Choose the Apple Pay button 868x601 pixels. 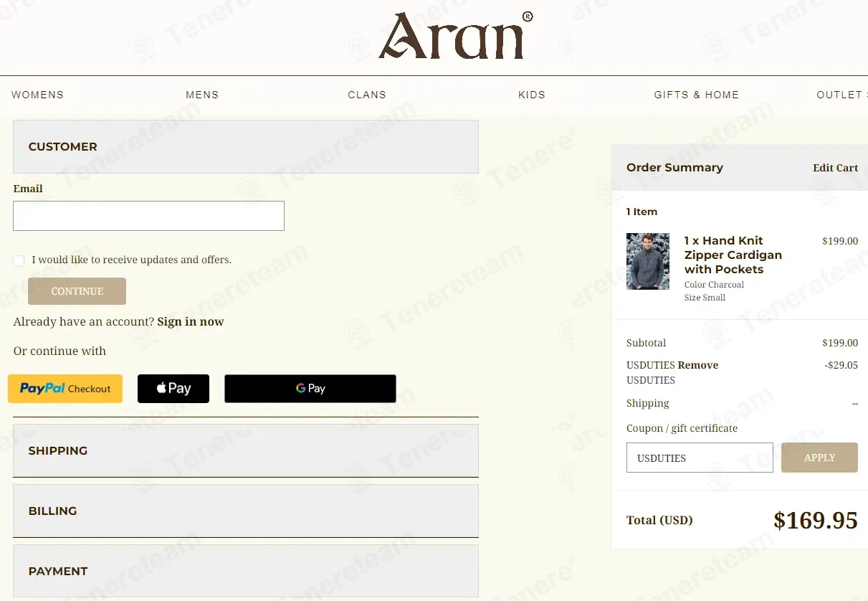[x=173, y=388]
